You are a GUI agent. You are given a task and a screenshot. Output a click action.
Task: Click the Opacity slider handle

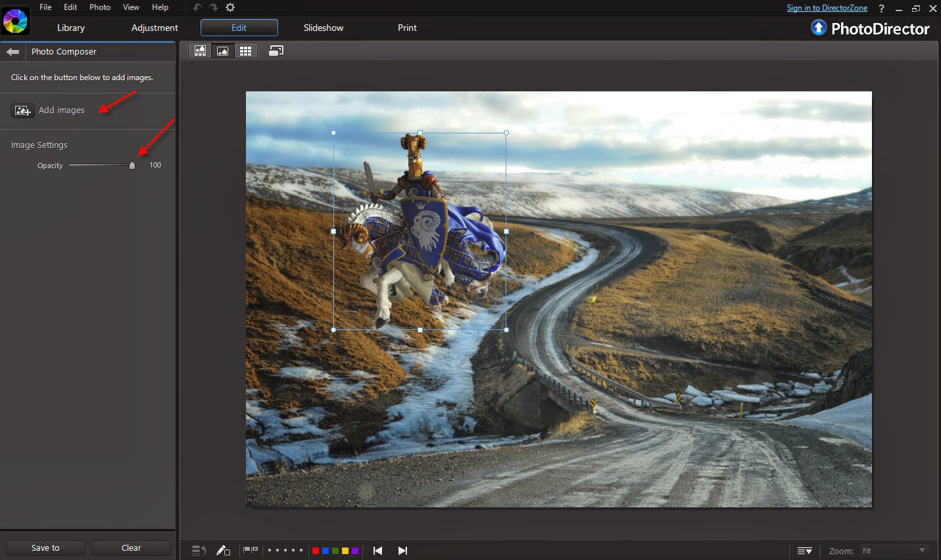click(x=132, y=166)
